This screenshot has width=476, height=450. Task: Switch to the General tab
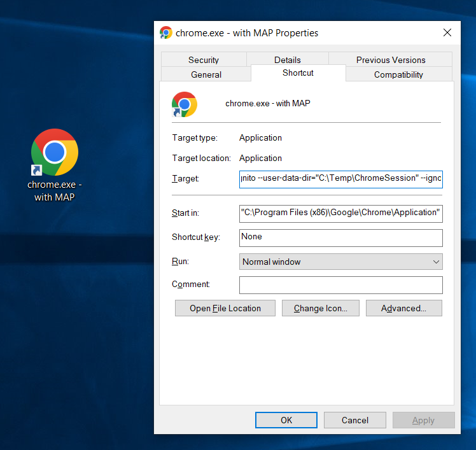pyautogui.click(x=206, y=74)
